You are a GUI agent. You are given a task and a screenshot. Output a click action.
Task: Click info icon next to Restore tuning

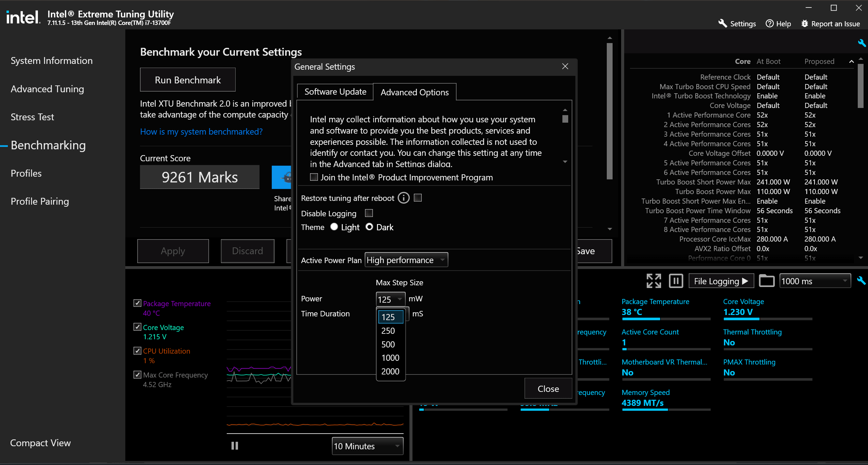[x=404, y=198]
